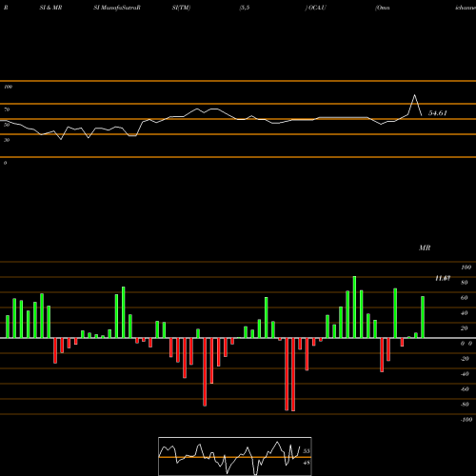Click the MR axis -100 label
The width and height of the screenshot is (476, 476).
pyautogui.click(x=466, y=420)
